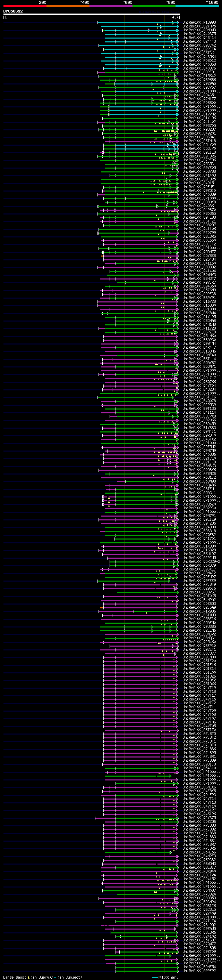
Task: Select the UniRef100_P16329 label
Action: point(199,550)
